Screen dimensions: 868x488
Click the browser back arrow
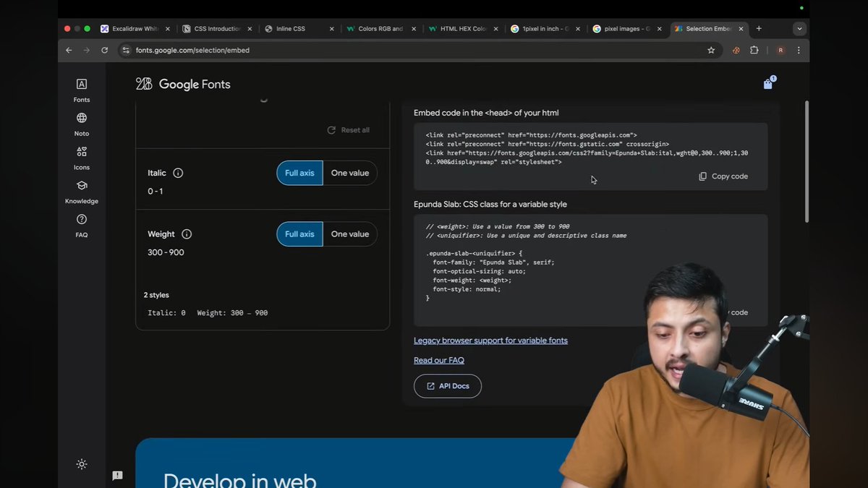click(x=69, y=50)
